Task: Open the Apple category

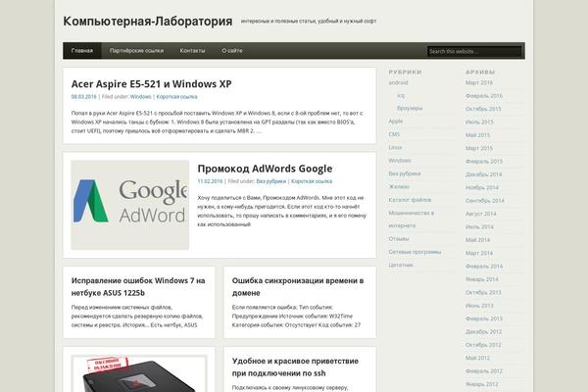Action: 396,122
